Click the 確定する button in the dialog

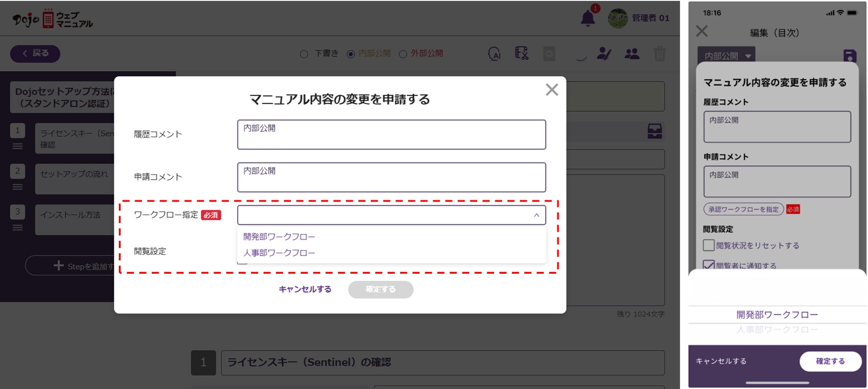[x=381, y=289]
